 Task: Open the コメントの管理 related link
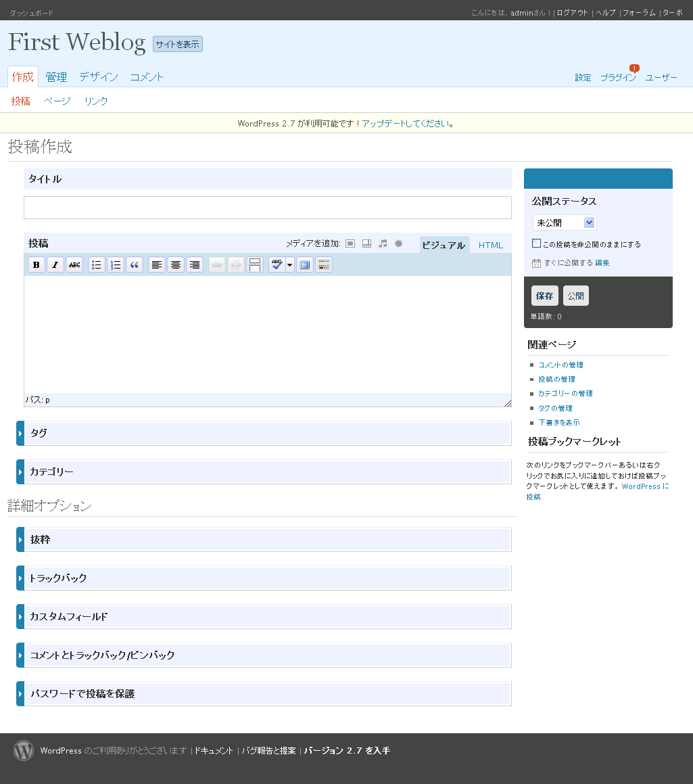pyautogui.click(x=560, y=365)
